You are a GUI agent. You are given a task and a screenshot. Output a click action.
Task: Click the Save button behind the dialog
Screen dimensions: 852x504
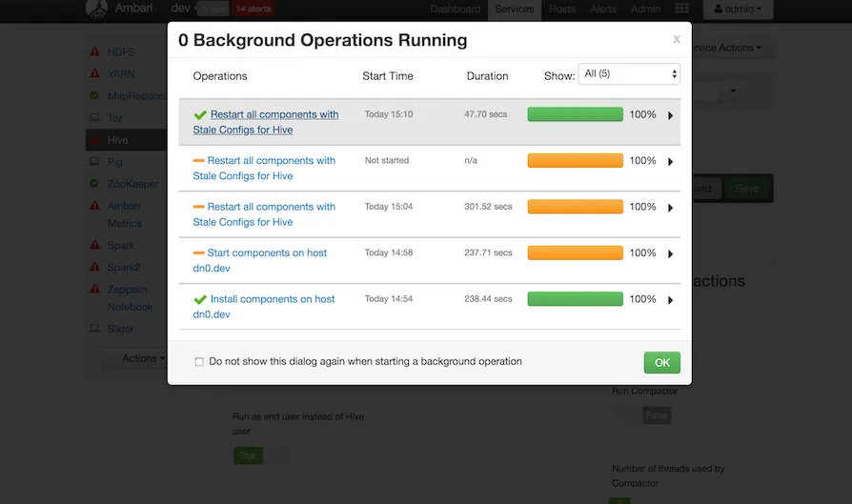pos(747,189)
